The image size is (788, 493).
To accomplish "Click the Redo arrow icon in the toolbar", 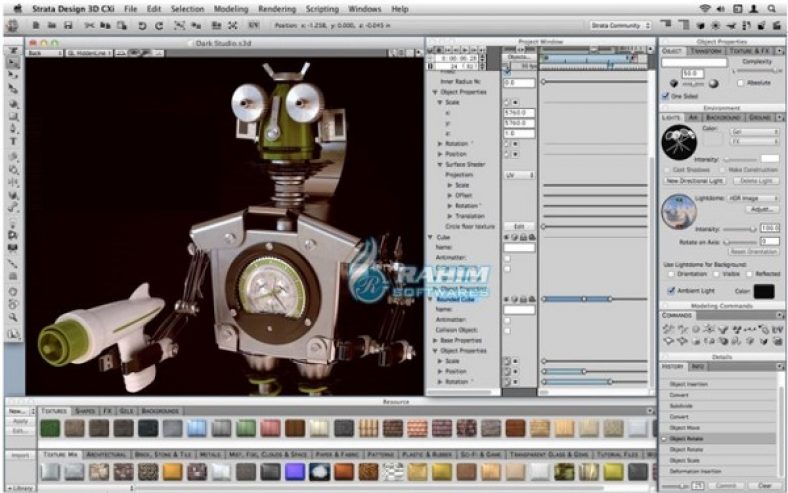I will (161, 24).
